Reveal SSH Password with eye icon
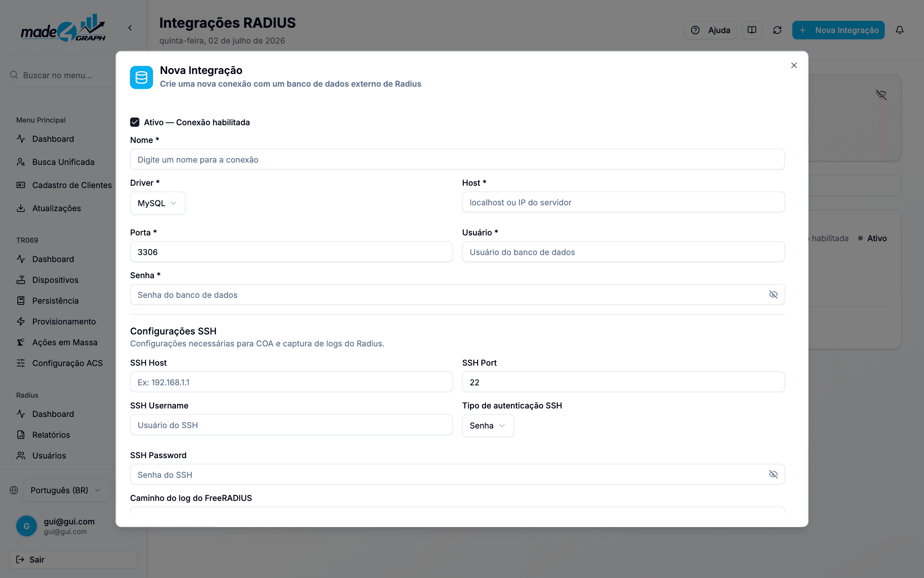The width and height of the screenshot is (924, 578). pos(773,474)
